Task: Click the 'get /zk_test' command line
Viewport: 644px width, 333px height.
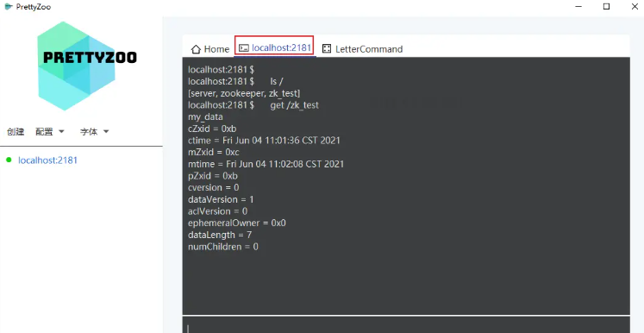Action: click(x=253, y=105)
